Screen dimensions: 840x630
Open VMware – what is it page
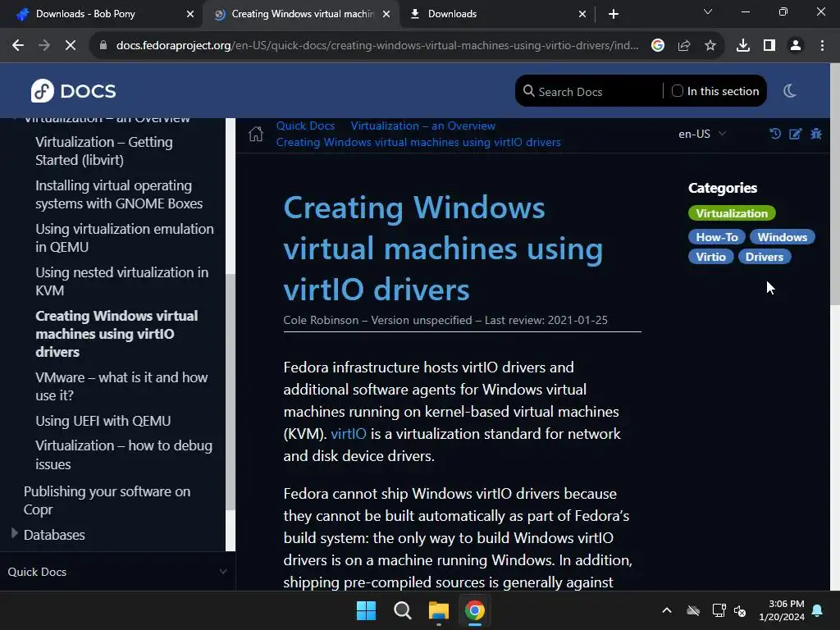(x=121, y=386)
